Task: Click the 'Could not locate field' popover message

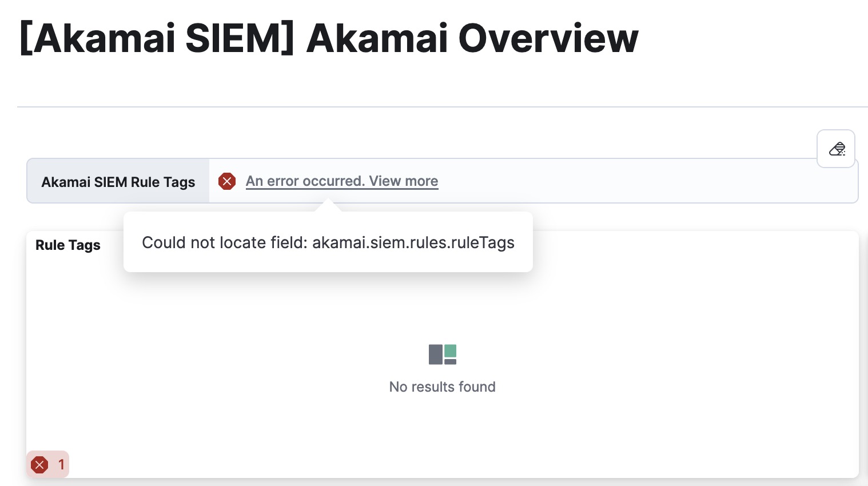Action: 328,242
